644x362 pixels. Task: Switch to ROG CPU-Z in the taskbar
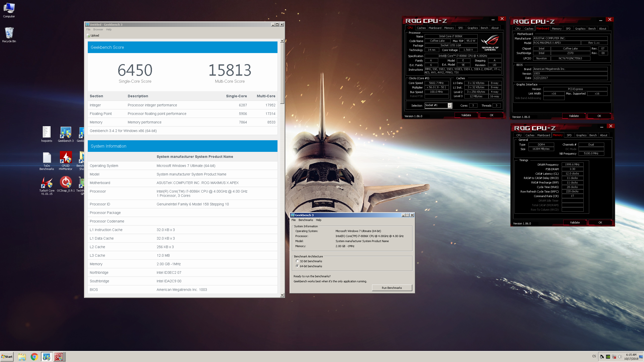tap(59, 357)
